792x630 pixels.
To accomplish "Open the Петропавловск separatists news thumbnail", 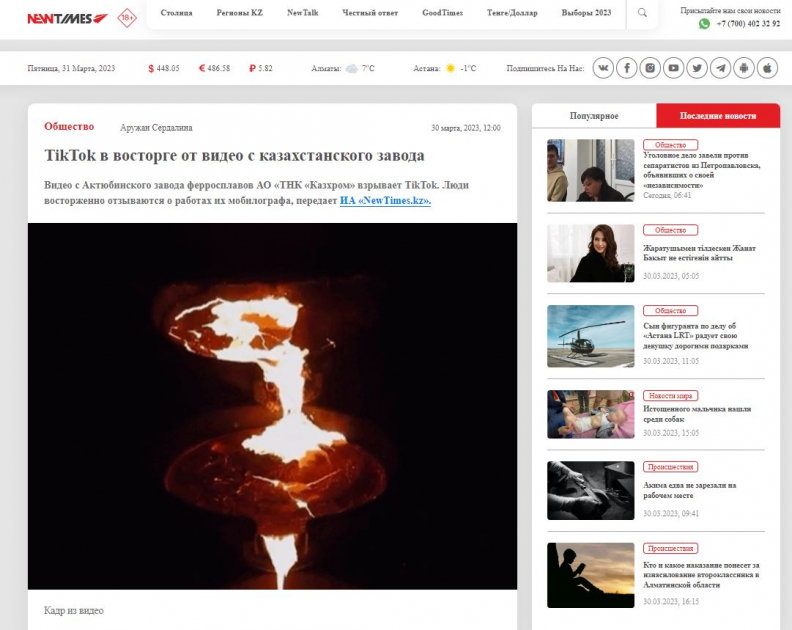I will [590, 170].
